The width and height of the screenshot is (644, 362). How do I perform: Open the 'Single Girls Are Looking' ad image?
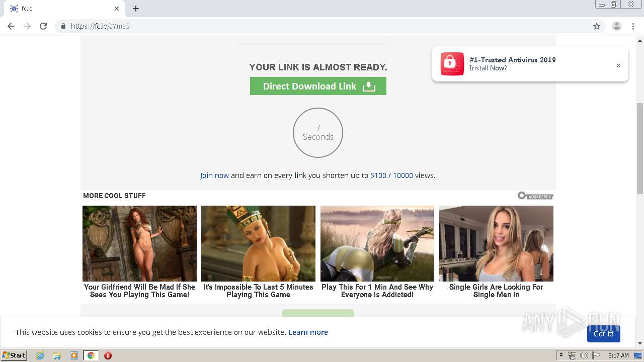tap(496, 243)
